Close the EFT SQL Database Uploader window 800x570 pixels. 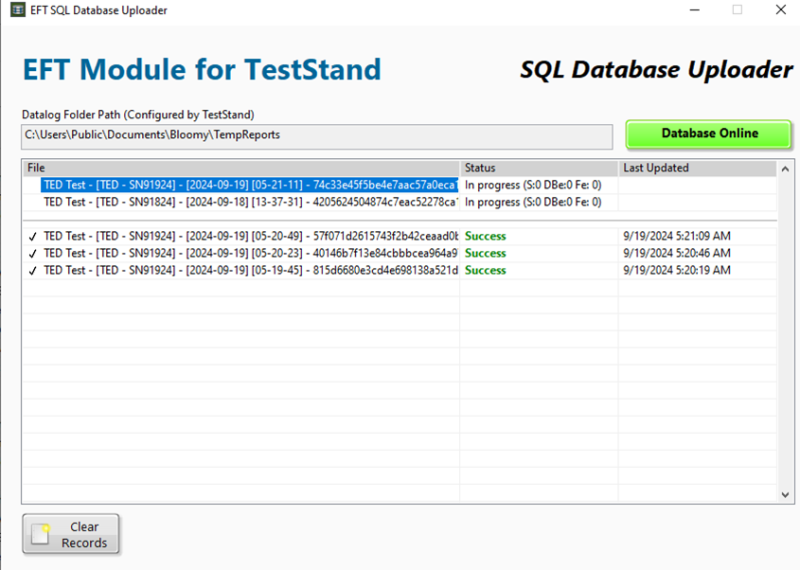click(781, 10)
